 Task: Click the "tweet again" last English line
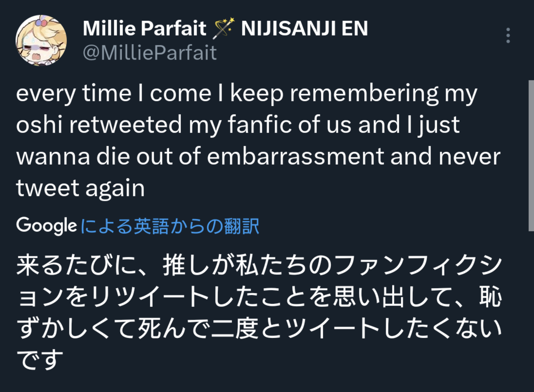pos(81,188)
